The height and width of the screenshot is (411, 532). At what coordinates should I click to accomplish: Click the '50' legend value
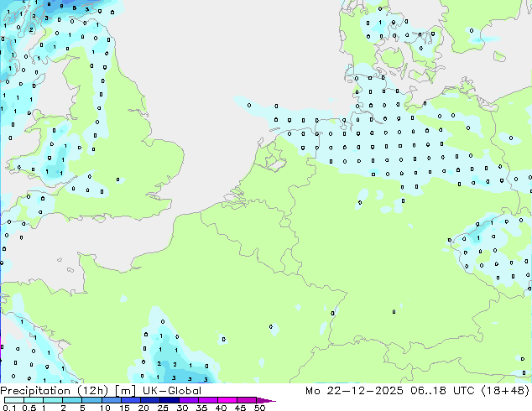(259, 408)
